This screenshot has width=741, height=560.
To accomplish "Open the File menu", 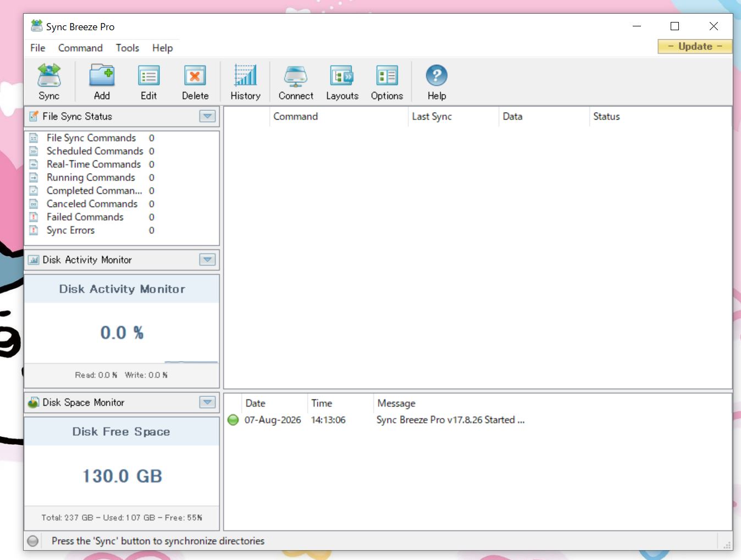I will click(x=38, y=48).
